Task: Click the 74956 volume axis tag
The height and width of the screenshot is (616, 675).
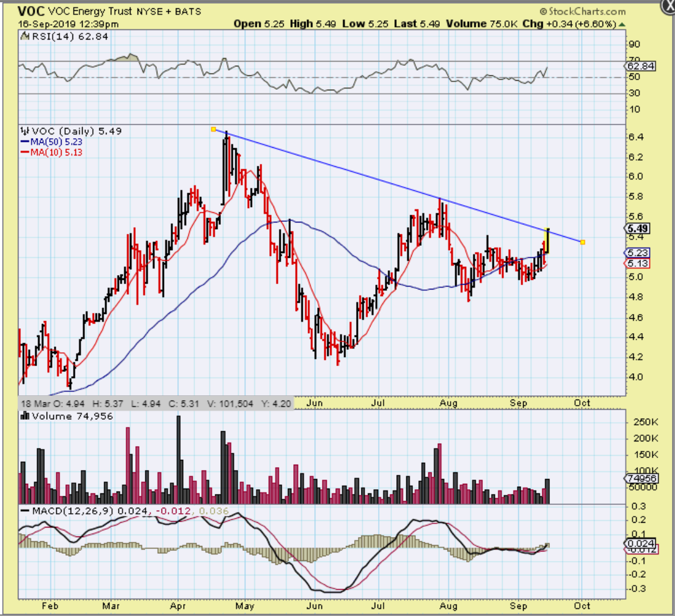Action: pyautogui.click(x=641, y=478)
